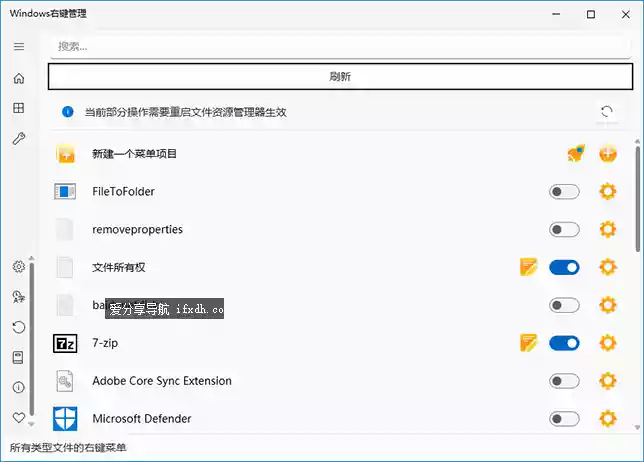
Task: Enable the Microsoft Defender toggle
Action: coord(564,419)
